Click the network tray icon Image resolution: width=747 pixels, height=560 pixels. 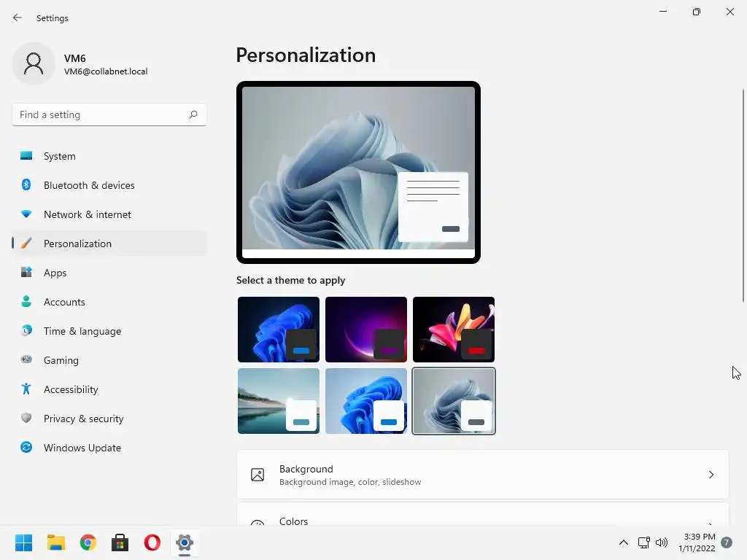coord(644,542)
